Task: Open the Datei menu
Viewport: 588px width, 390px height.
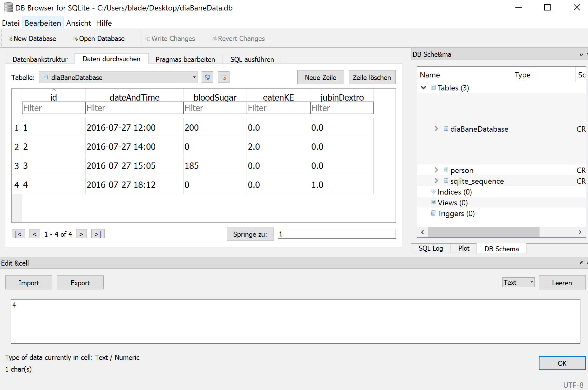Action: [x=11, y=23]
